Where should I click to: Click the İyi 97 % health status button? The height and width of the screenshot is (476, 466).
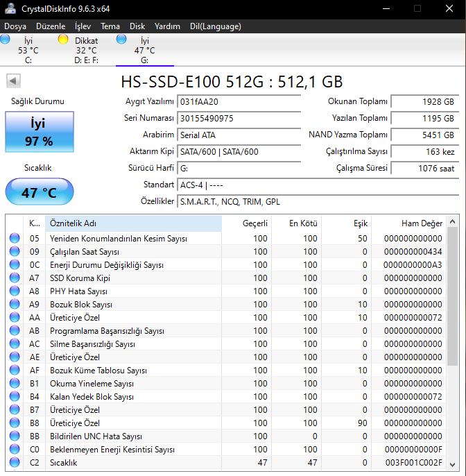[40, 132]
